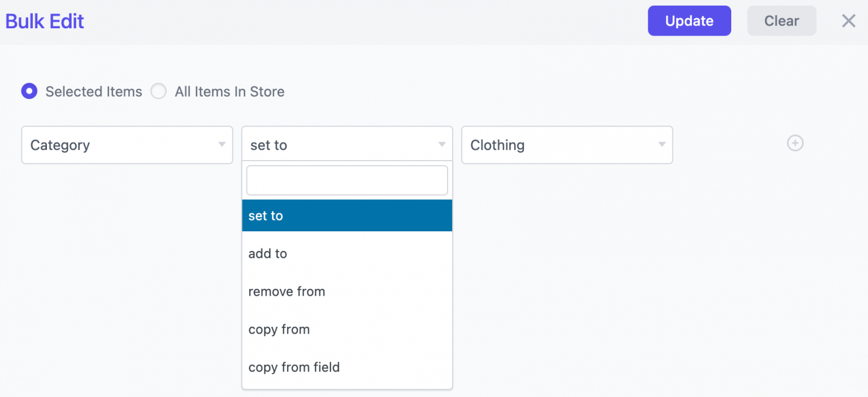The image size is (868, 397).
Task: Select the 'copy from' option
Action: tap(347, 329)
